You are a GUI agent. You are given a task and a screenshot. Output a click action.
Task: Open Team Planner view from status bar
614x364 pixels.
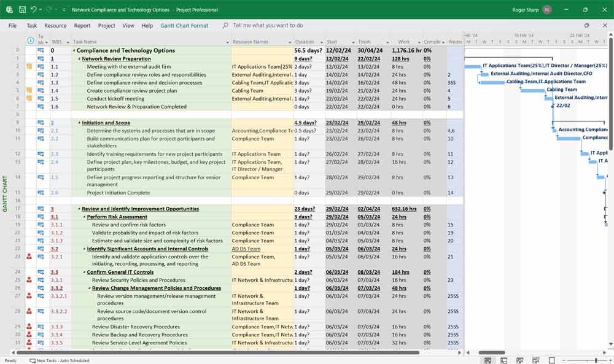click(519, 360)
